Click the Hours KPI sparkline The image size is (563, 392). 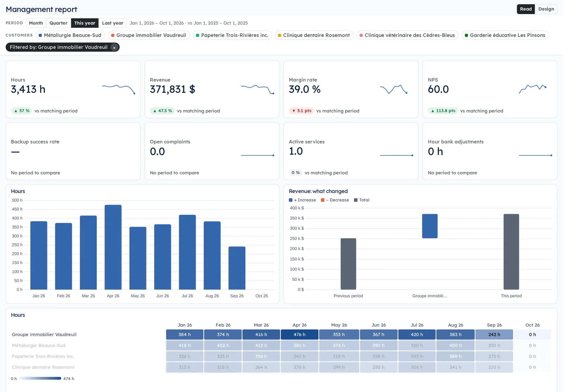119,89
